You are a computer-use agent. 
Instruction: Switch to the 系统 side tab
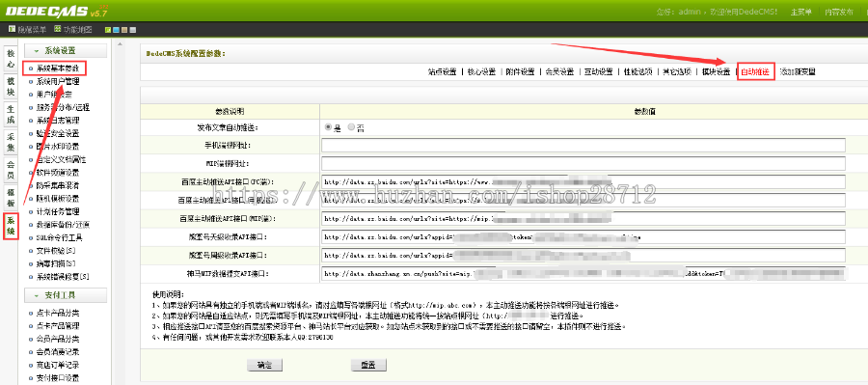(11, 226)
